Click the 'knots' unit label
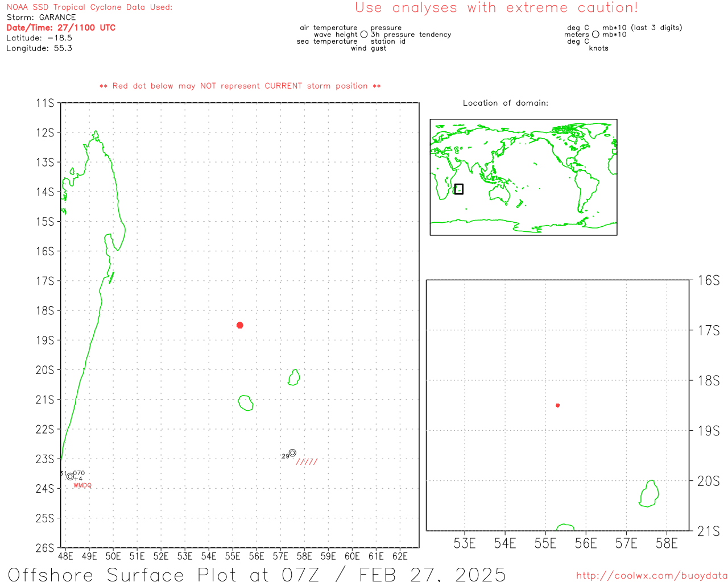Image resolution: width=728 pixels, height=582 pixels. click(x=599, y=48)
